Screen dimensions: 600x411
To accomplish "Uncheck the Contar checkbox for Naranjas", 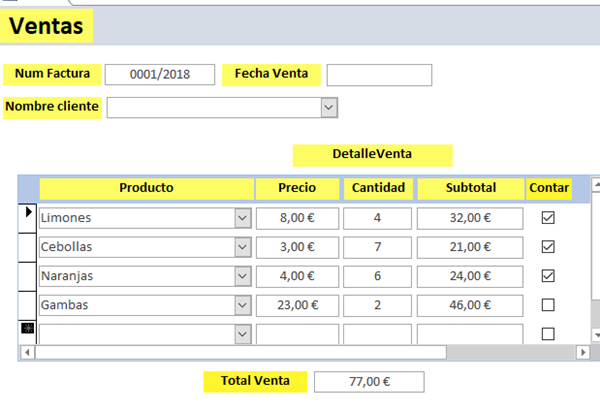I will (548, 275).
